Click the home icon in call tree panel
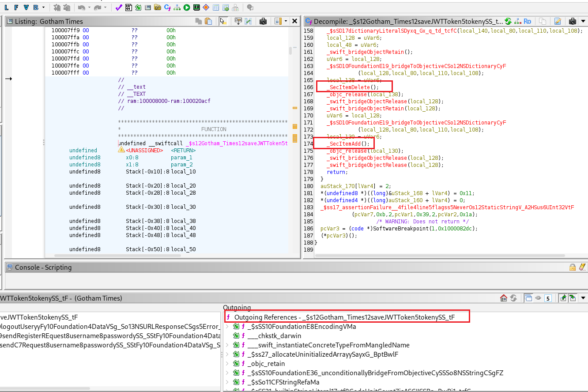The width and height of the screenshot is (588, 392). click(503, 298)
